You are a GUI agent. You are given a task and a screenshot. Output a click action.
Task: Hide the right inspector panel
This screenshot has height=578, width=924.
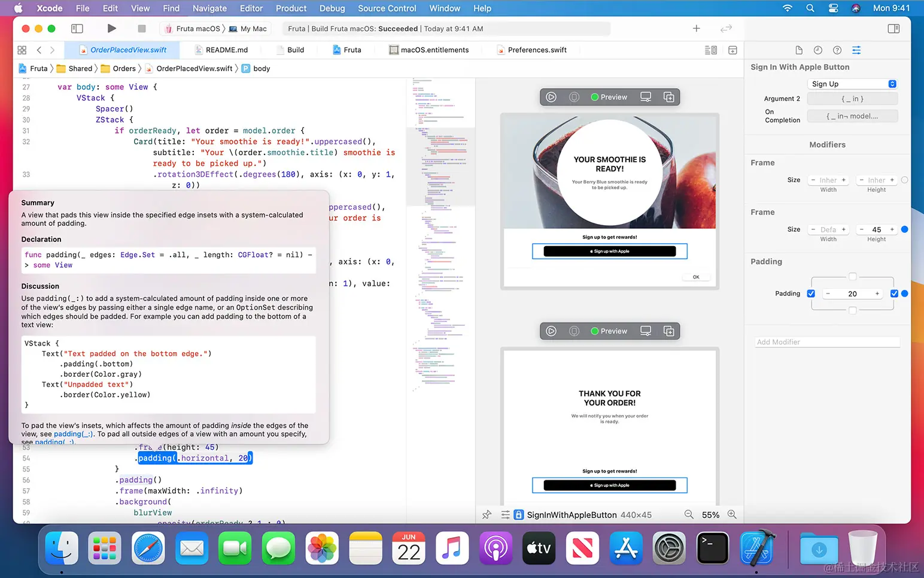click(894, 28)
